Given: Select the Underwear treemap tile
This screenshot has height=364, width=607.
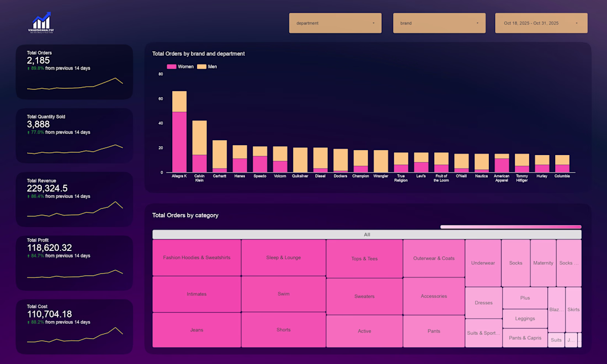Looking at the screenshot, I should [483, 263].
